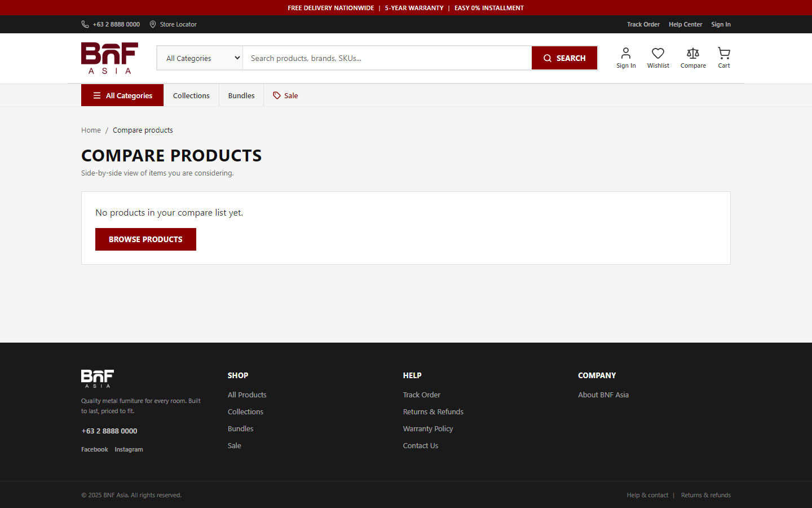The height and width of the screenshot is (508, 812).
Task: Open the Compare scales icon
Action: point(693,53)
